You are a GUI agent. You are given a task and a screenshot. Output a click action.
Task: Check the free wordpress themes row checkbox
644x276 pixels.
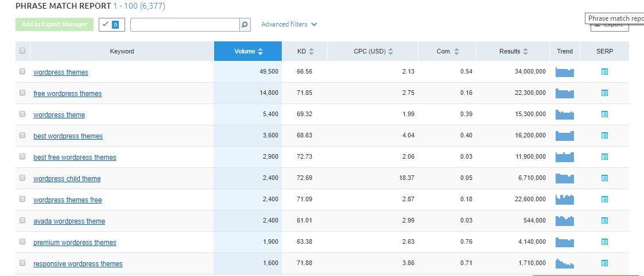coord(22,93)
